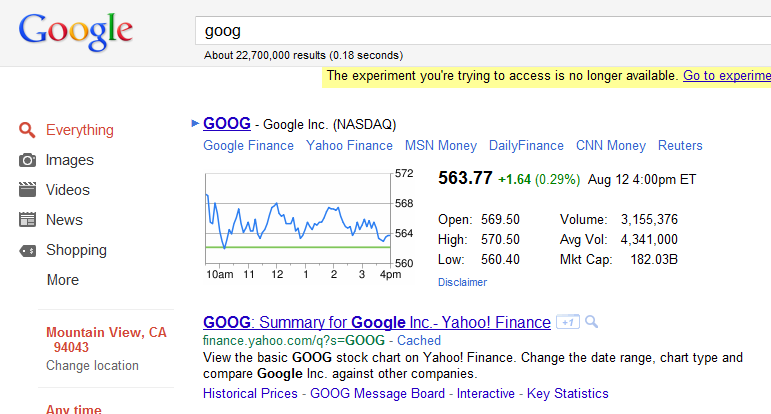Go to Historical Prices sublink
The height and width of the screenshot is (414, 771).
pyautogui.click(x=250, y=393)
